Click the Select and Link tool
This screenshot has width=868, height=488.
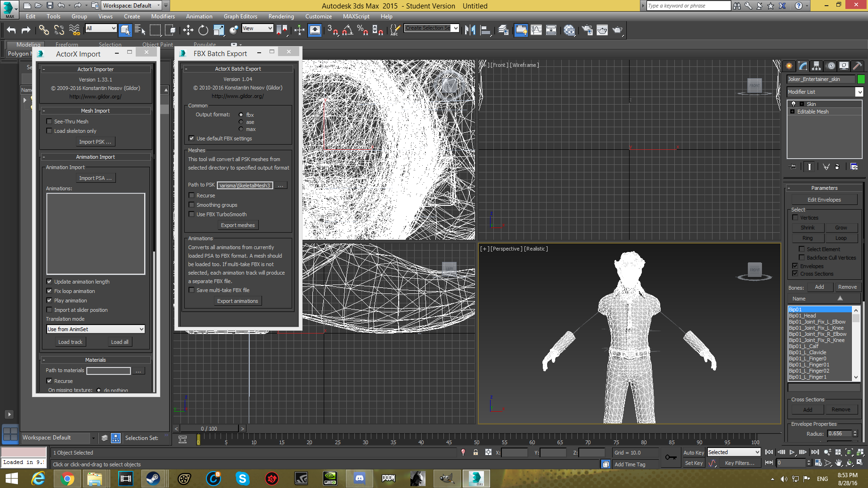[x=44, y=30]
